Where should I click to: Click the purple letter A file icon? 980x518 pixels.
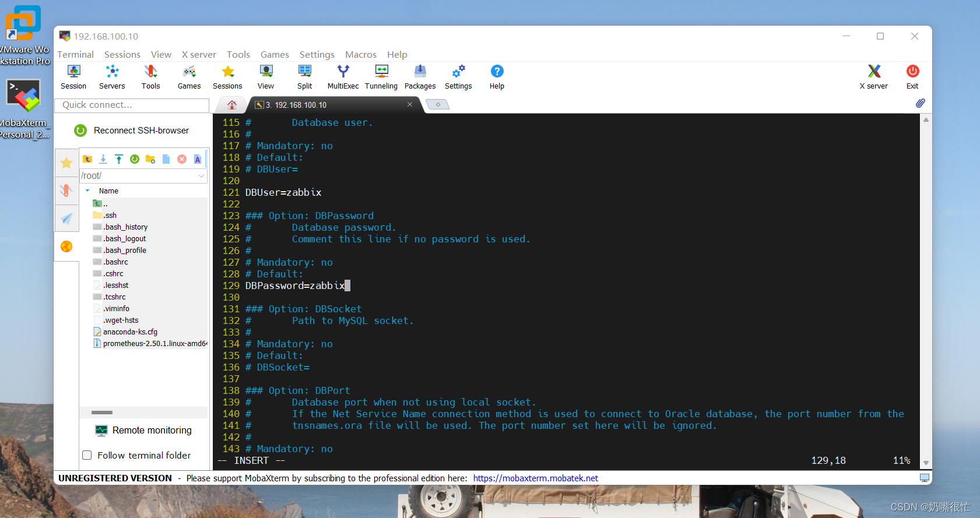tap(198, 159)
